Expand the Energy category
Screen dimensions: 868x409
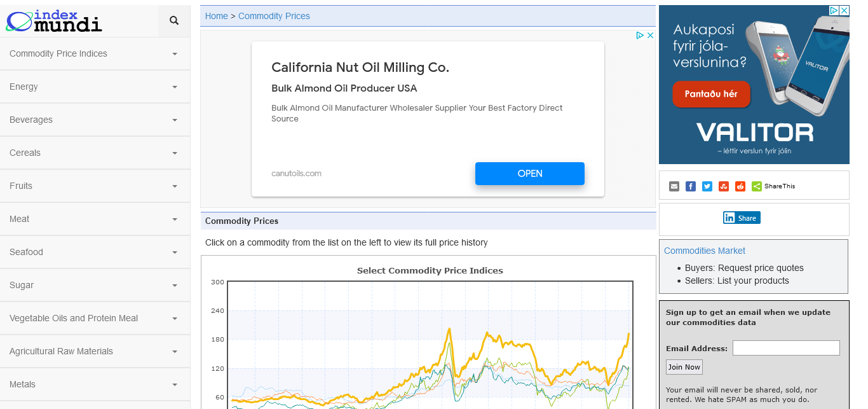point(95,87)
